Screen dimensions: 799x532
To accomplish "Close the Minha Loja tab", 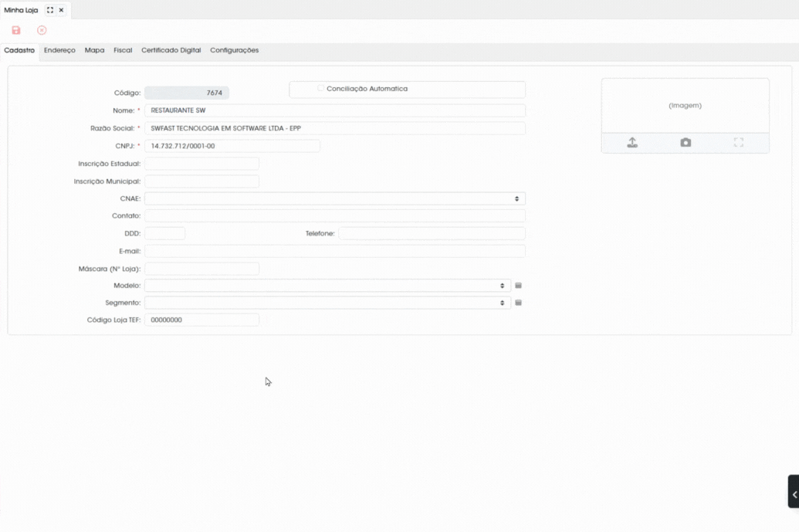I will coord(61,10).
